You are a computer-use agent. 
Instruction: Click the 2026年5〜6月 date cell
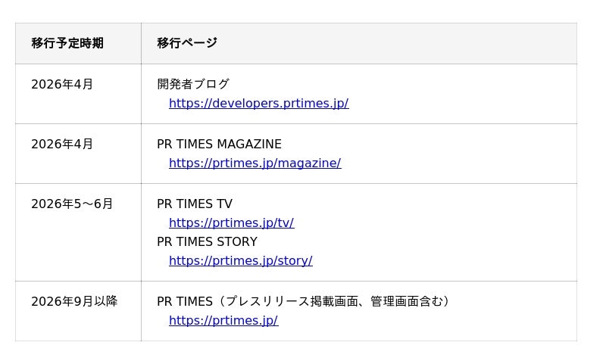click(72, 204)
